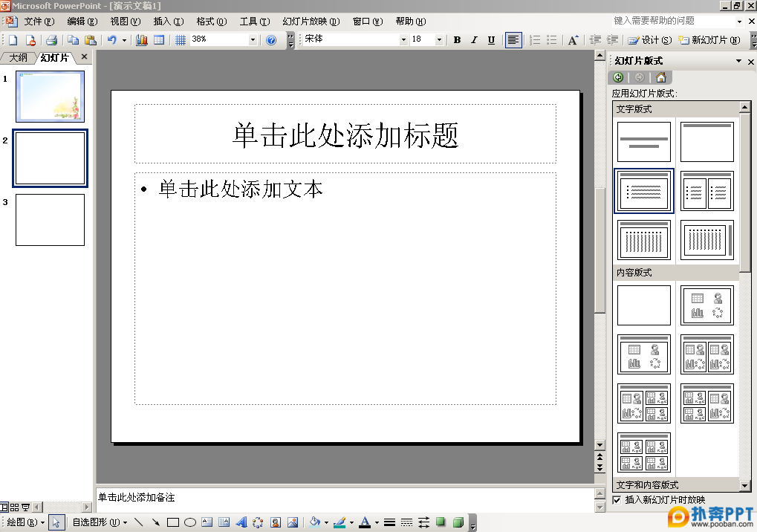The width and height of the screenshot is (757, 532).
Task: Expand the undo history dropdown arrow
Action: (x=125, y=40)
